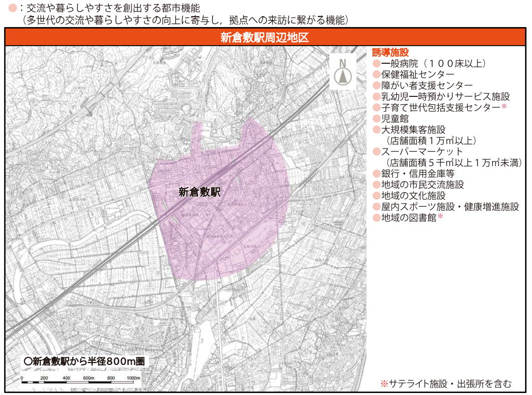The width and height of the screenshot is (532, 395).
Task: Click the red asterisk after 子育て世代包括支援センター
Action: (504, 107)
